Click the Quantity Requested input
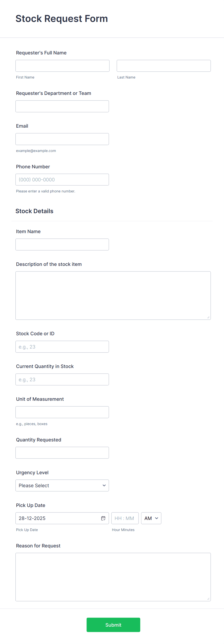Viewport: 224px width, 644px height. pyautogui.click(x=62, y=453)
